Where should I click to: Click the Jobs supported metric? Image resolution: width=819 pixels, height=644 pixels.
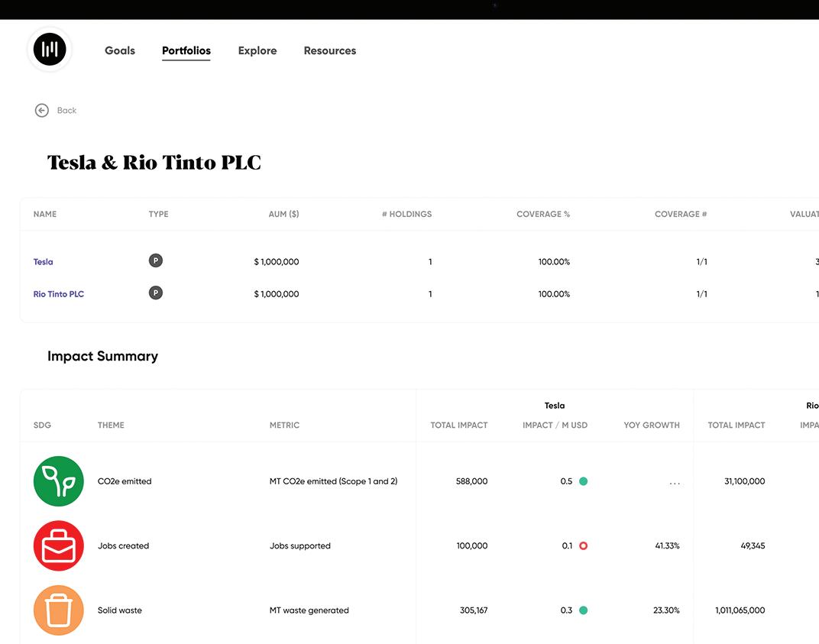click(299, 545)
